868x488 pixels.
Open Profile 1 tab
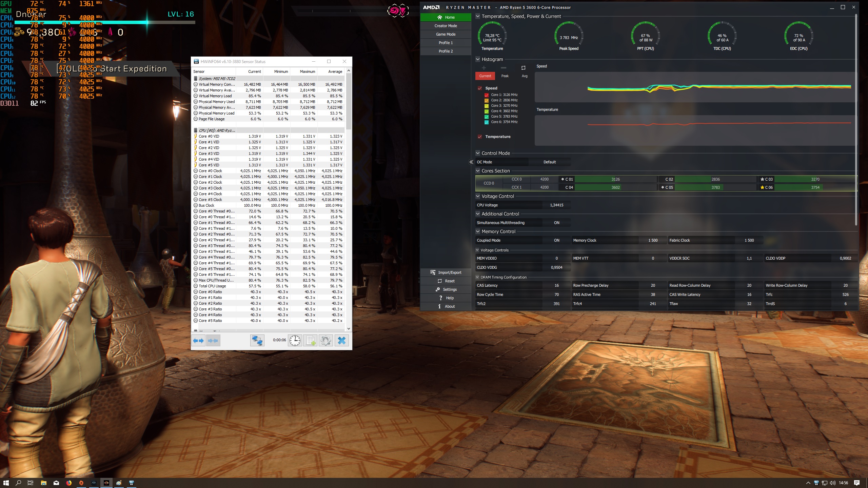point(446,43)
